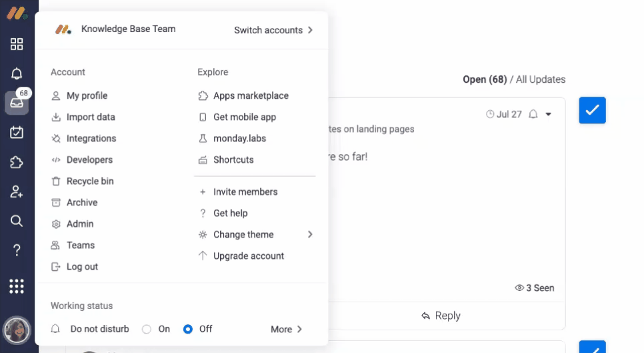Open search magnifier in sidebar
This screenshot has width=644, height=353.
[x=17, y=221]
